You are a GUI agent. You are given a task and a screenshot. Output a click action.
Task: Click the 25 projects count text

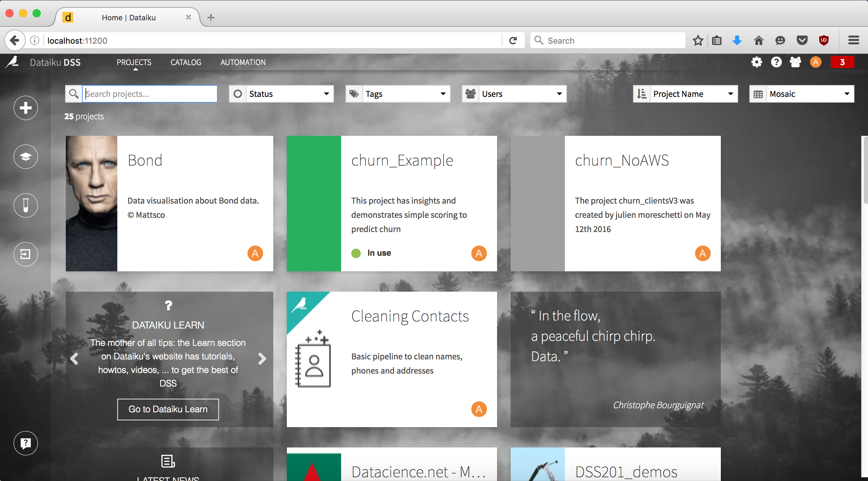click(84, 116)
